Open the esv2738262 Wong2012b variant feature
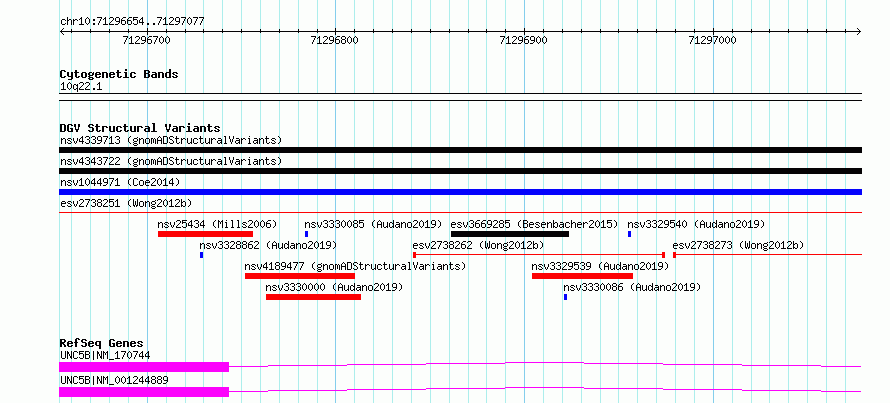Screen dimensions: 890x403 [x=539, y=255]
